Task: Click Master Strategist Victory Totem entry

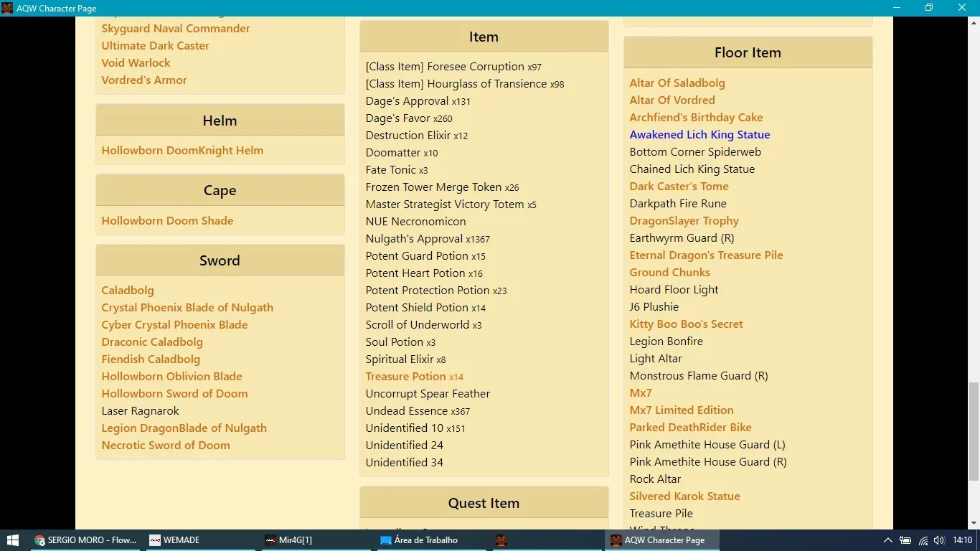Action: tap(451, 204)
